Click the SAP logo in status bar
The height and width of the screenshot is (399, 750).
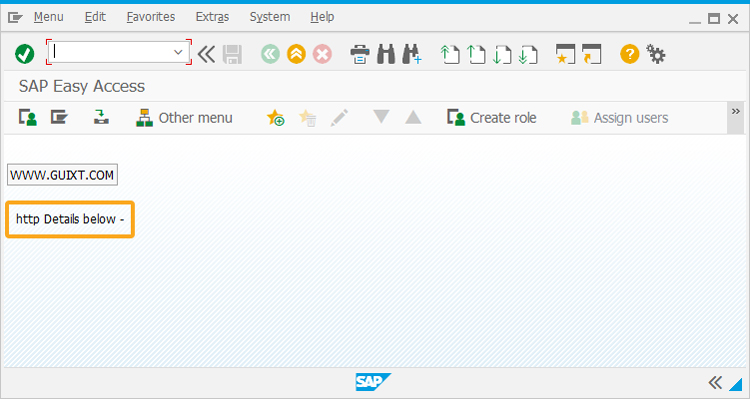tap(373, 382)
